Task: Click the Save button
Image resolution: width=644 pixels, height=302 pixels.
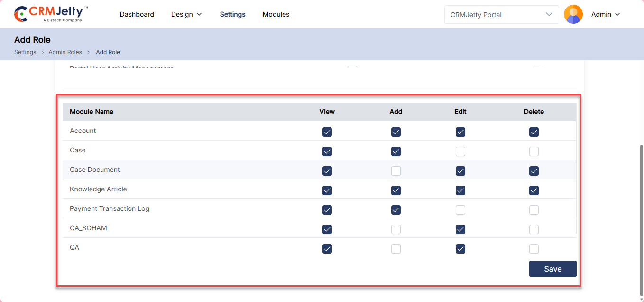Action: coord(552,269)
